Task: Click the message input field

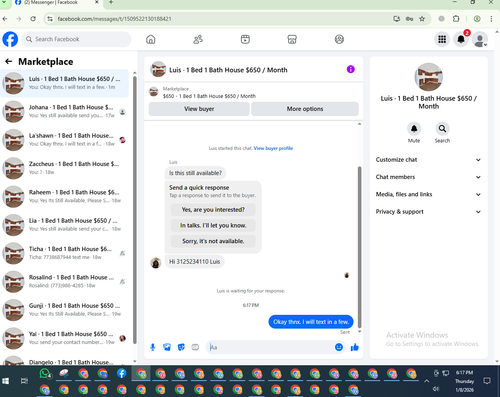Action: coord(270,347)
